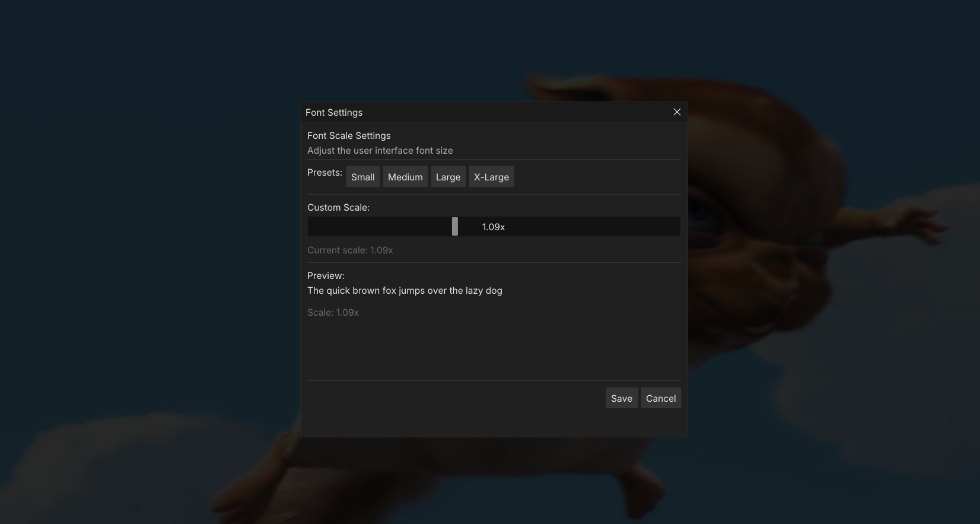Choose the Medium font preset
The width and height of the screenshot is (980, 524).
click(405, 177)
